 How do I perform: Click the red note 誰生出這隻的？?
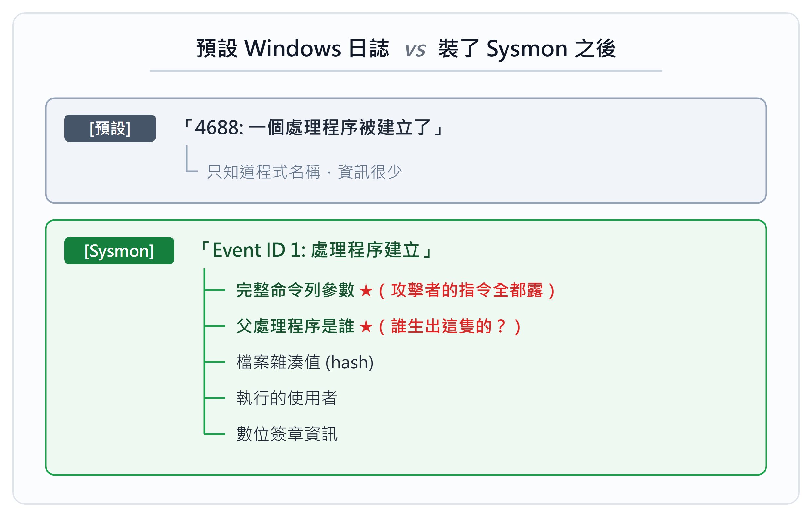pos(450,326)
